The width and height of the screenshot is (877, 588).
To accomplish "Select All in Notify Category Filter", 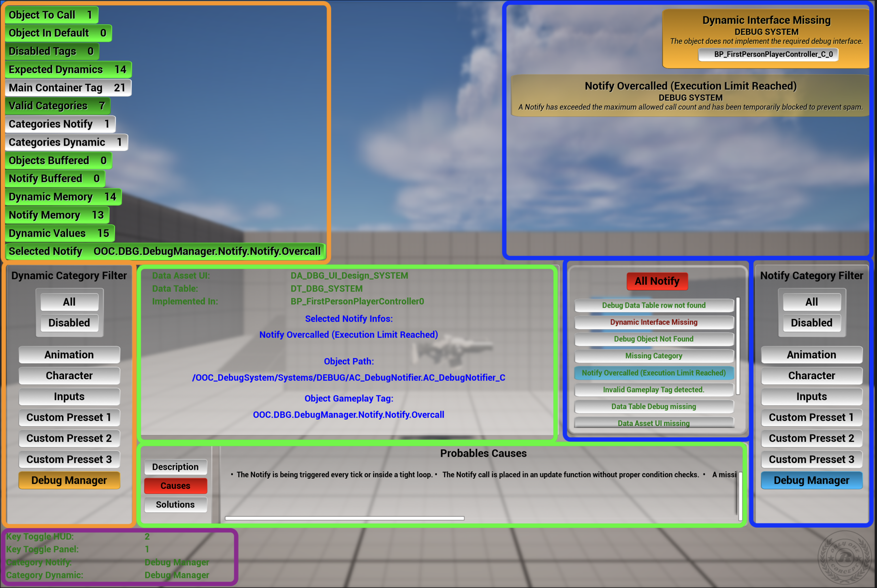I will click(811, 302).
